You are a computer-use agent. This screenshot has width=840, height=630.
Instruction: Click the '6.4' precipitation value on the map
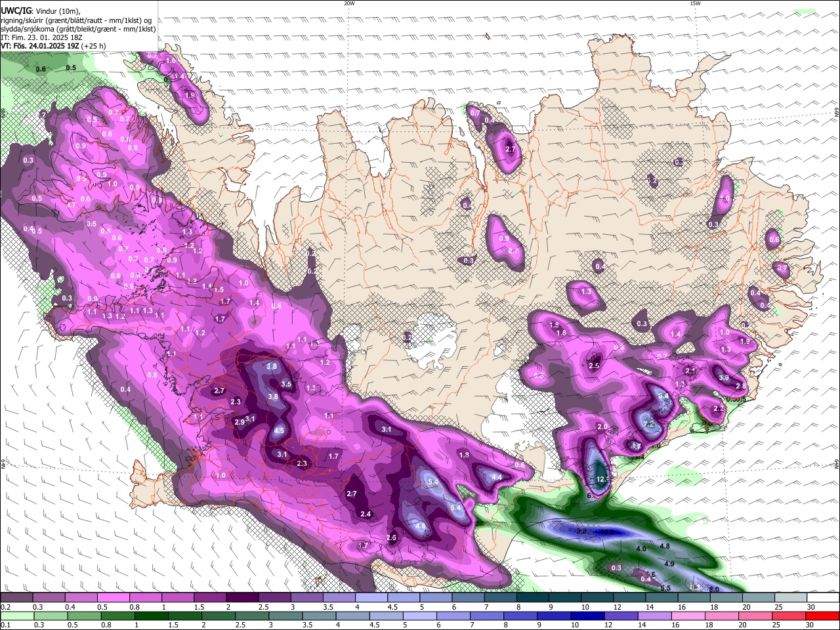(x=663, y=396)
